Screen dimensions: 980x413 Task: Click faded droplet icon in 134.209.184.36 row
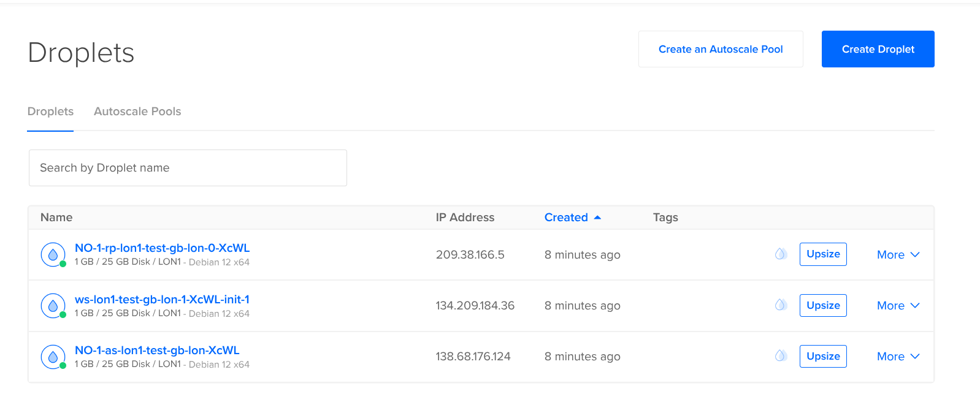[780, 305]
